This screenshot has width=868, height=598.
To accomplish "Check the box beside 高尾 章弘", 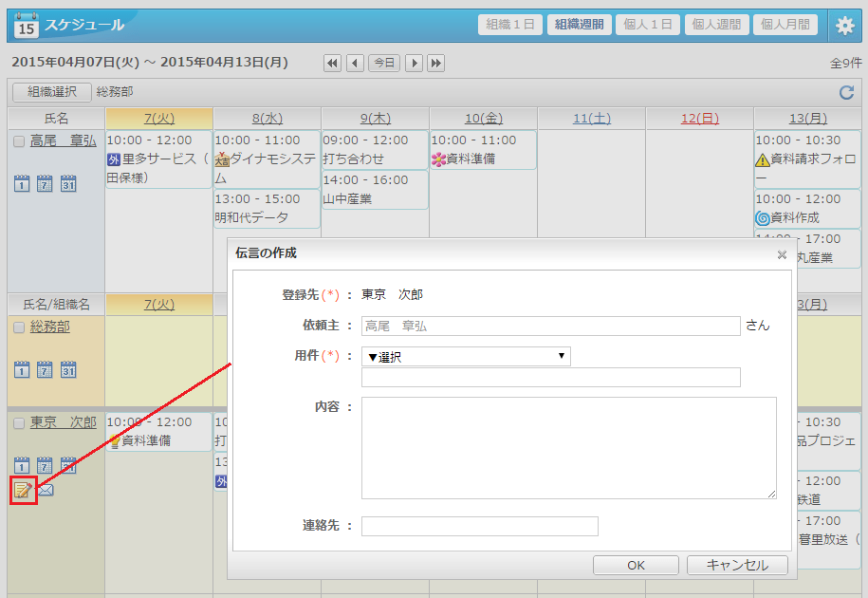I will [19, 141].
